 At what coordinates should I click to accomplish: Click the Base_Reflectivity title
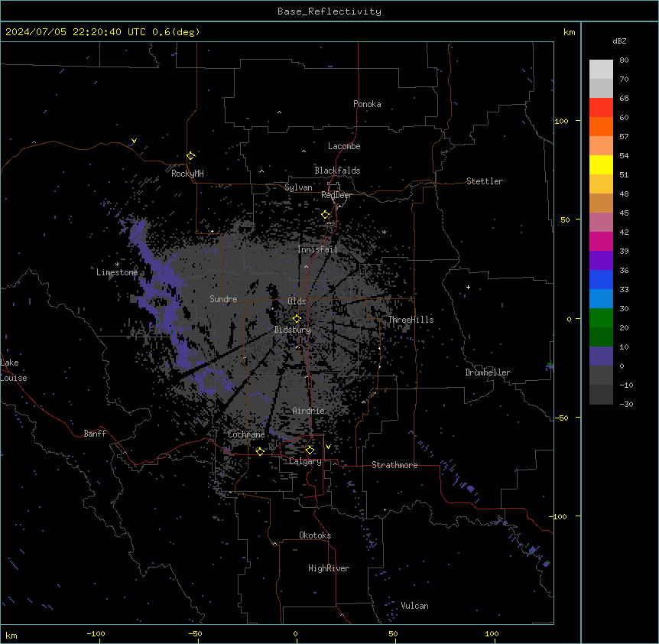point(329,11)
